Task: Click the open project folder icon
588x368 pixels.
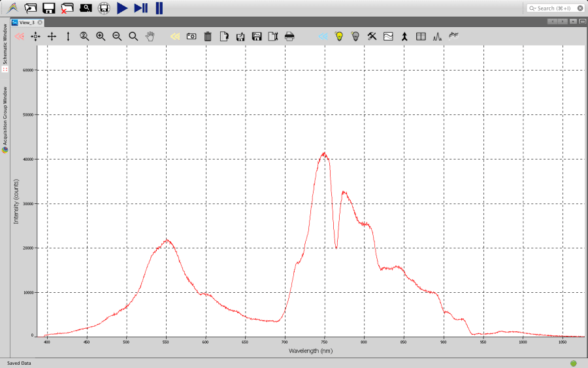Action: click(x=31, y=8)
